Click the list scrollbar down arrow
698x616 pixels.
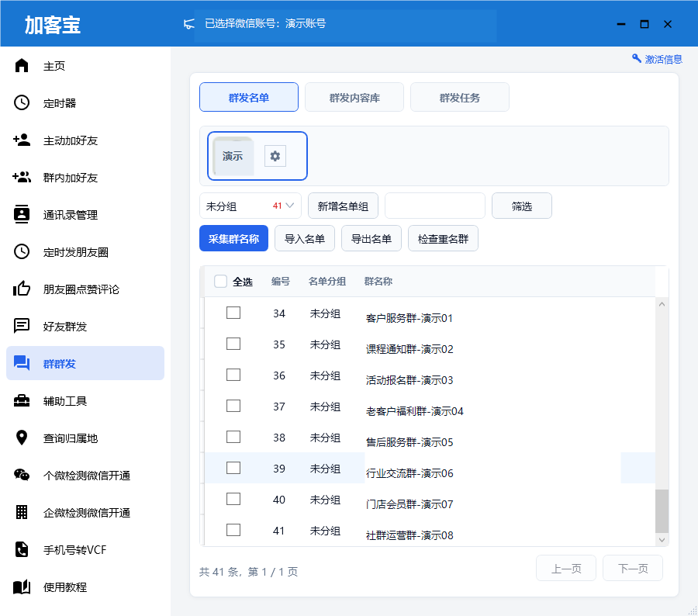(x=662, y=540)
